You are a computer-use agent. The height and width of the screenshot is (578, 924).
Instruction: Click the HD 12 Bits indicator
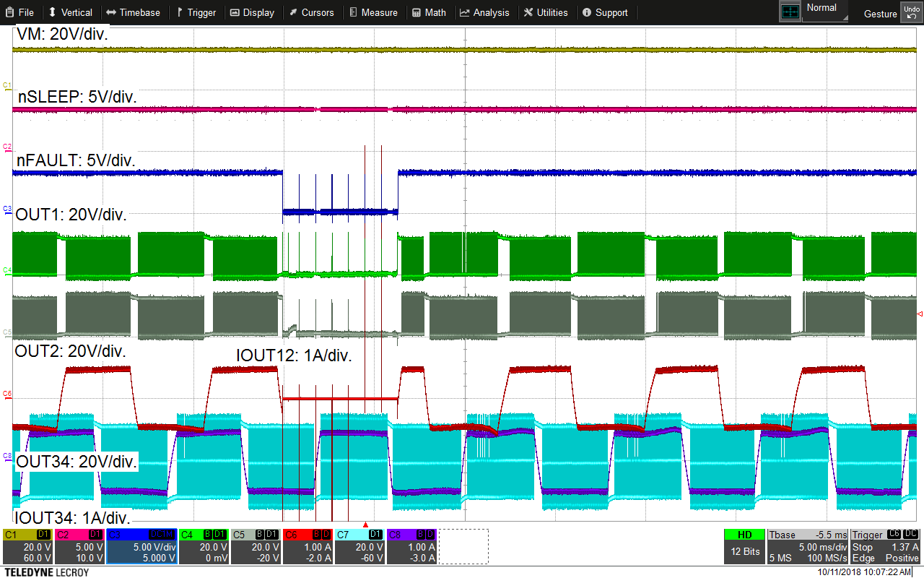744,547
